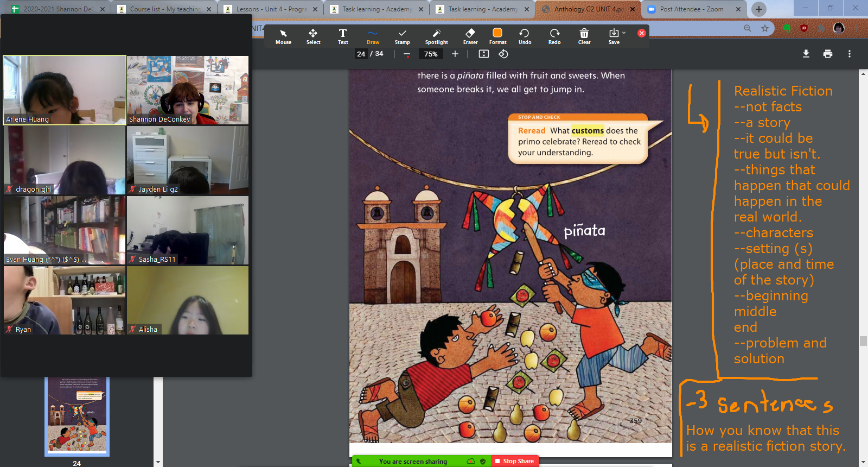Select Ryan's video tile
The height and width of the screenshot is (467, 868).
point(65,300)
